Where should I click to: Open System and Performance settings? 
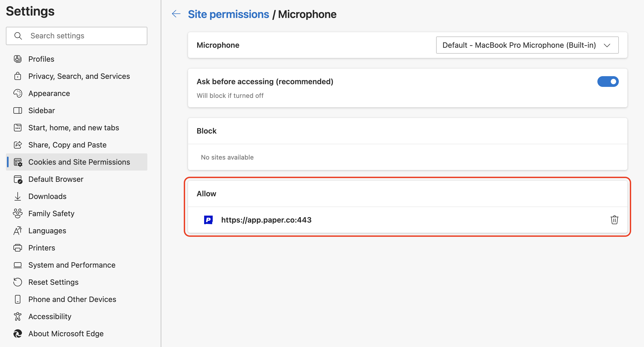coord(72,265)
